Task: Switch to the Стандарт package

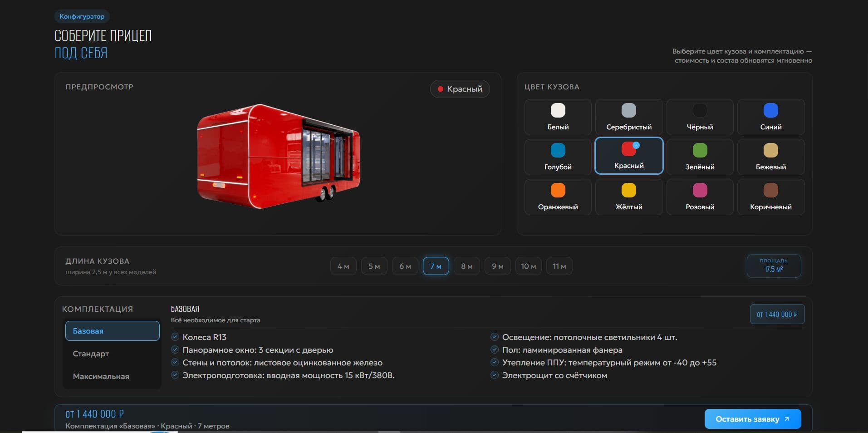Action: (113, 354)
